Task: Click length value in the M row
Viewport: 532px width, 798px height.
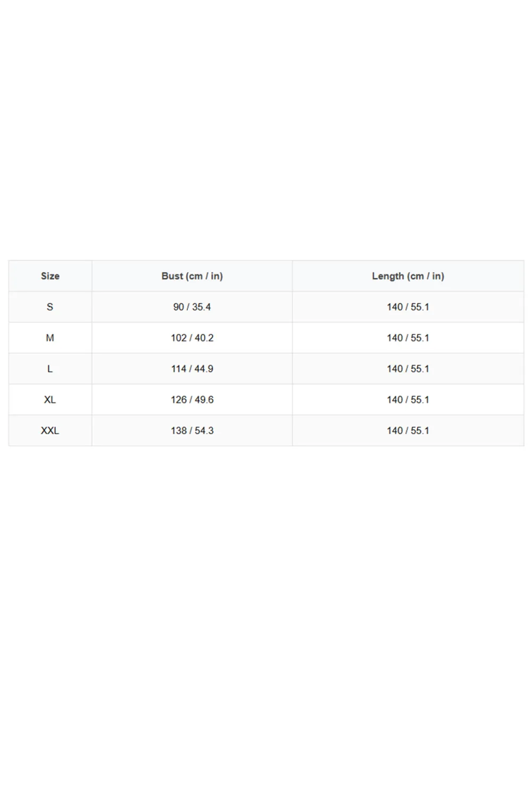Action: [x=408, y=338]
